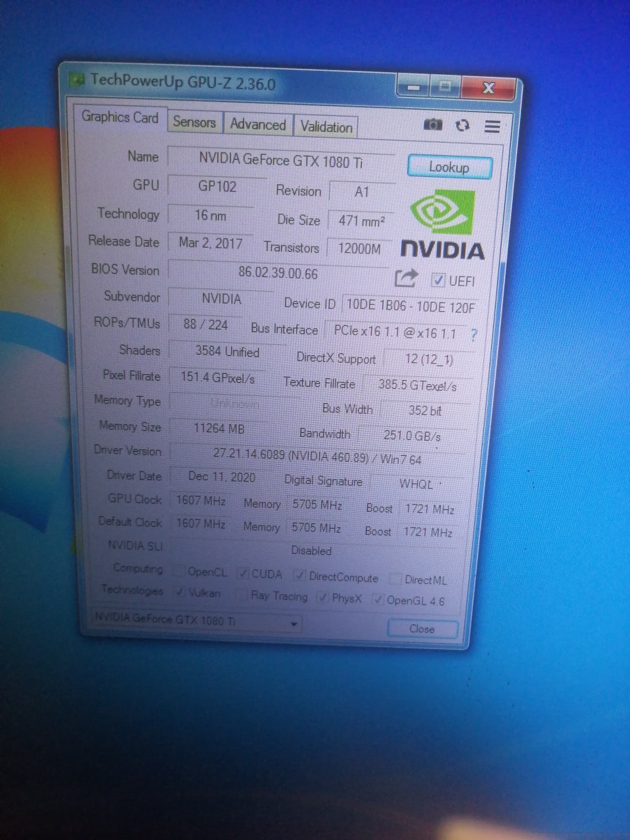Click the Lookup button

click(x=449, y=167)
